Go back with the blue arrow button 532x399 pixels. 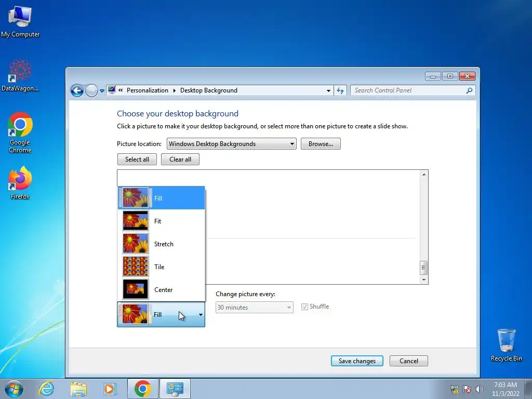point(77,90)
